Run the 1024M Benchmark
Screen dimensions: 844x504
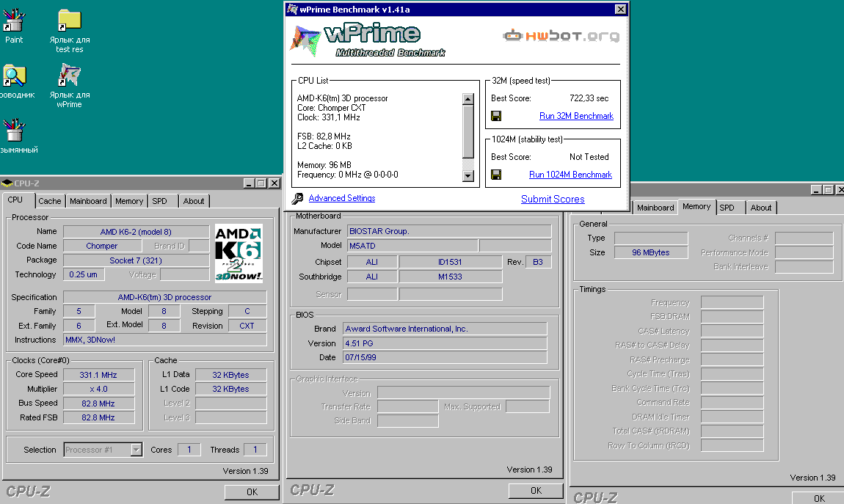coord(570,175)
